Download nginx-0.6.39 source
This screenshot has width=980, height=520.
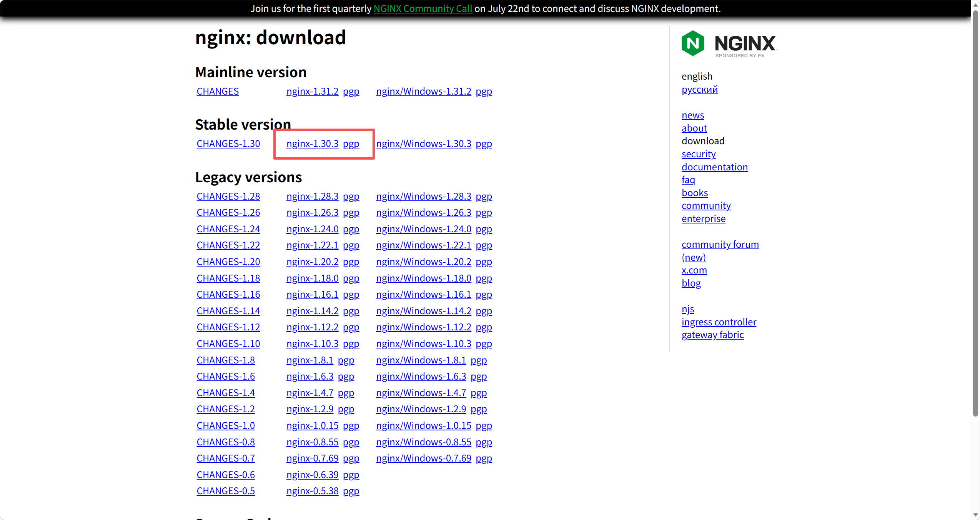coord(312,475)
